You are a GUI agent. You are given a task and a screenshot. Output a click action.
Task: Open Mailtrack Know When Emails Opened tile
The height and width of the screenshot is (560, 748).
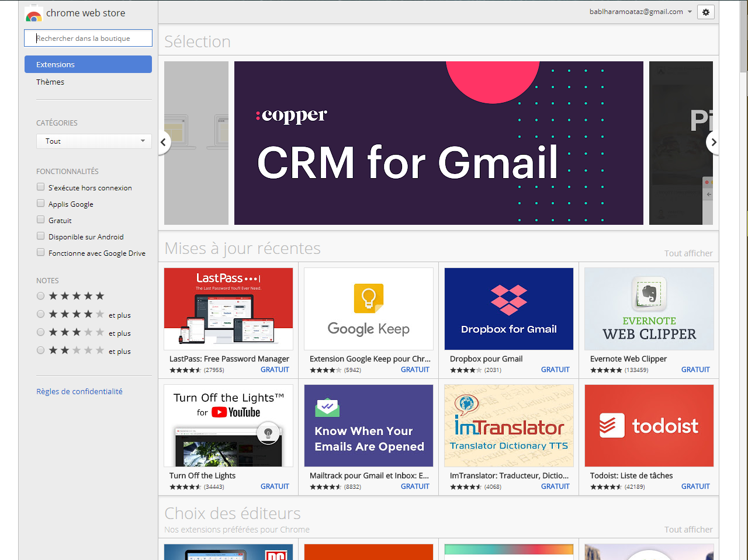click(369, 426)
